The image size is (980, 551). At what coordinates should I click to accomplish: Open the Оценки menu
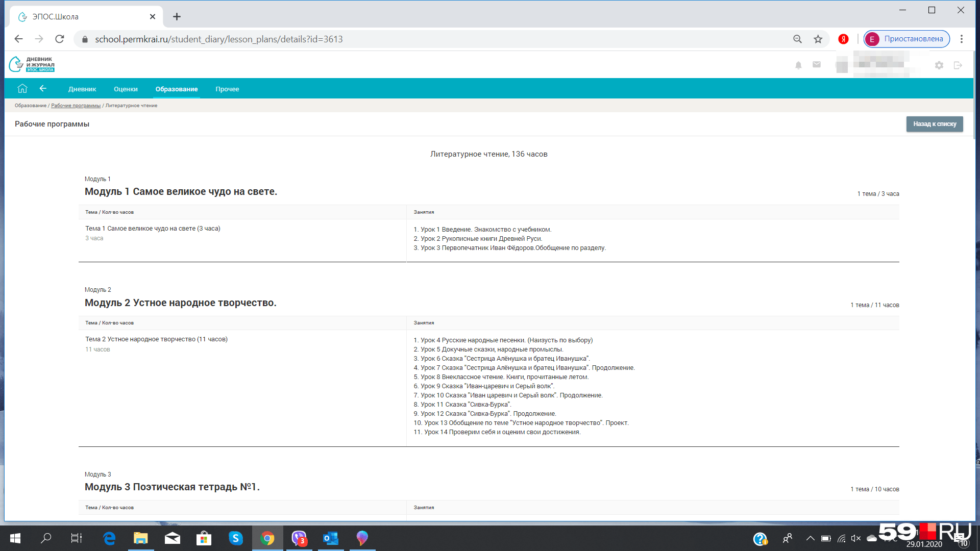tap(126, 89)
